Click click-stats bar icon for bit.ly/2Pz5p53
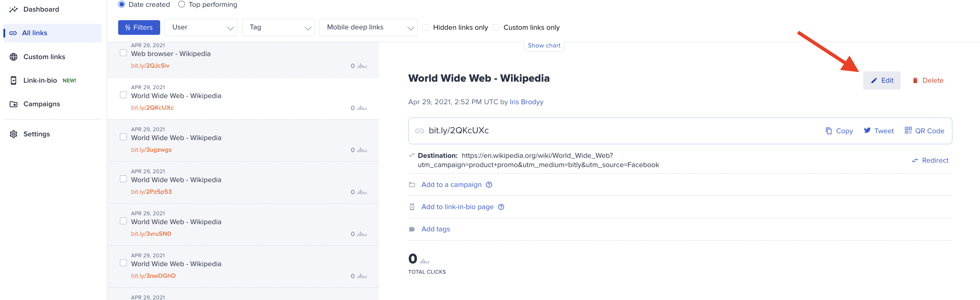 (362, 192)
